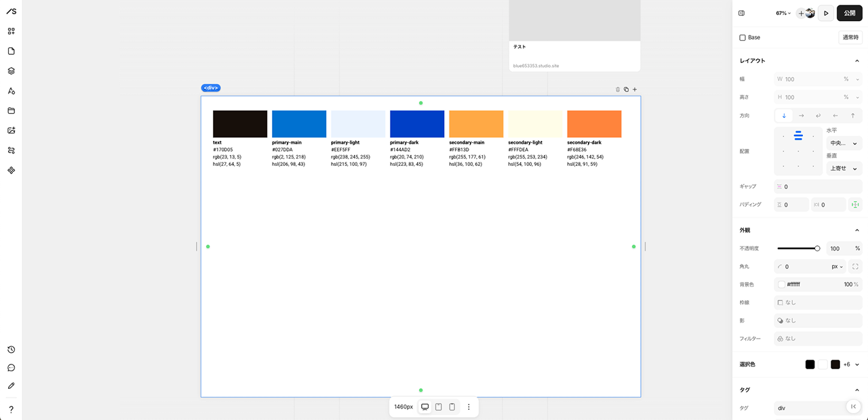Open the 67% zoom dropdown
The height and width of the screenshot is (420, 868).
781,13
